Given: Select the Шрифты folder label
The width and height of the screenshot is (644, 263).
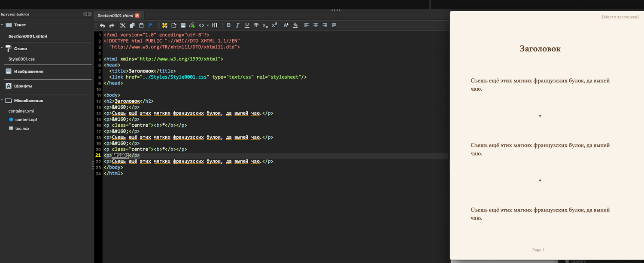Looking at the screenshot, I should click(x=23, y=86).
